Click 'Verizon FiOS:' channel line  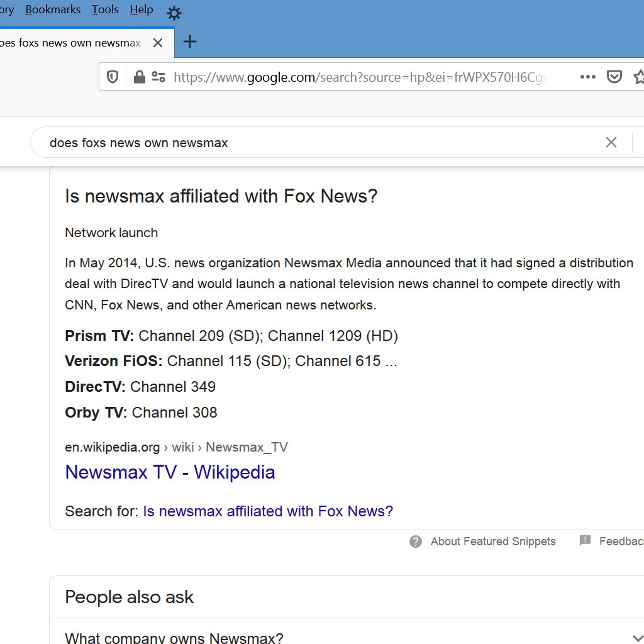click(x=231, y=360)
